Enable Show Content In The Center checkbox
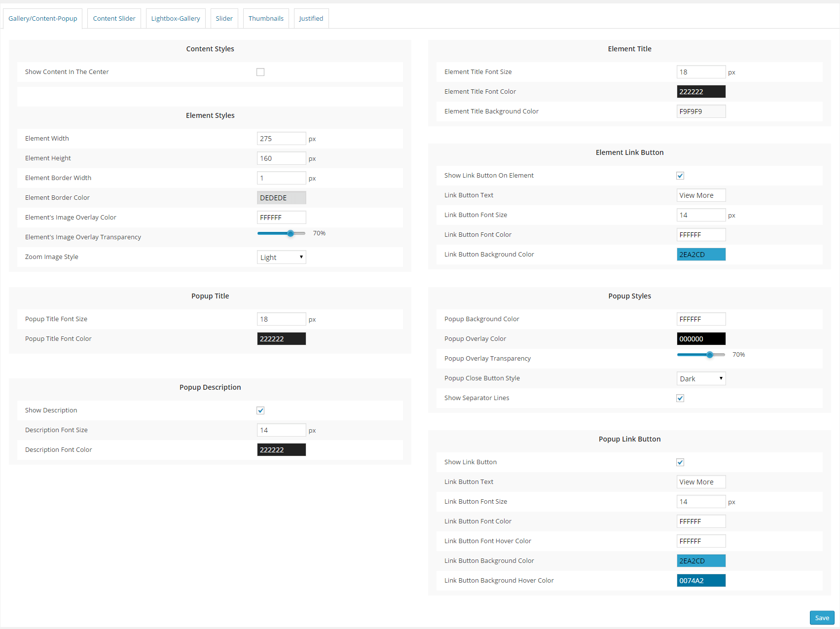Image resolution: width=840 pixels, height=629 pixels. pos(260,72)
